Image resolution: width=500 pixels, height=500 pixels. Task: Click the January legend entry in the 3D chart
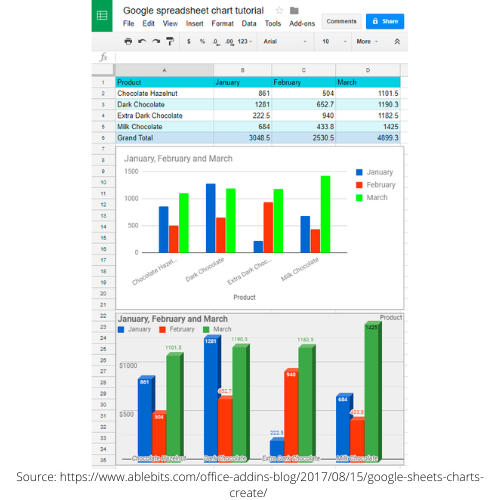click(x=134, y=329)
